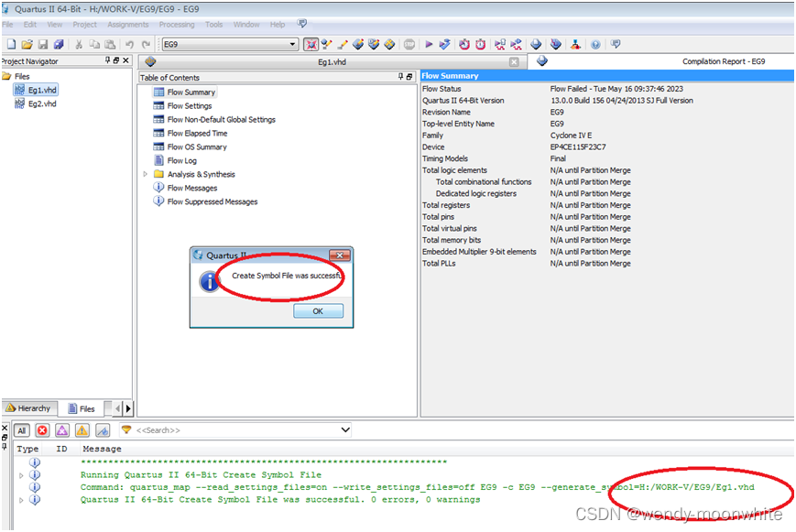Click the Open File folder icon
The height and width of the screenshot is (532, 796).
[x=27, y=45]
